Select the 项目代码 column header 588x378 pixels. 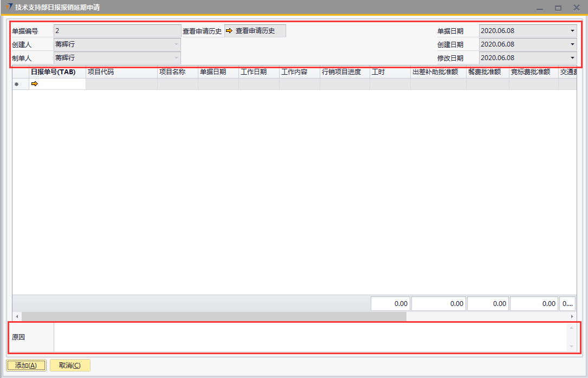click(x=121, y=72)
